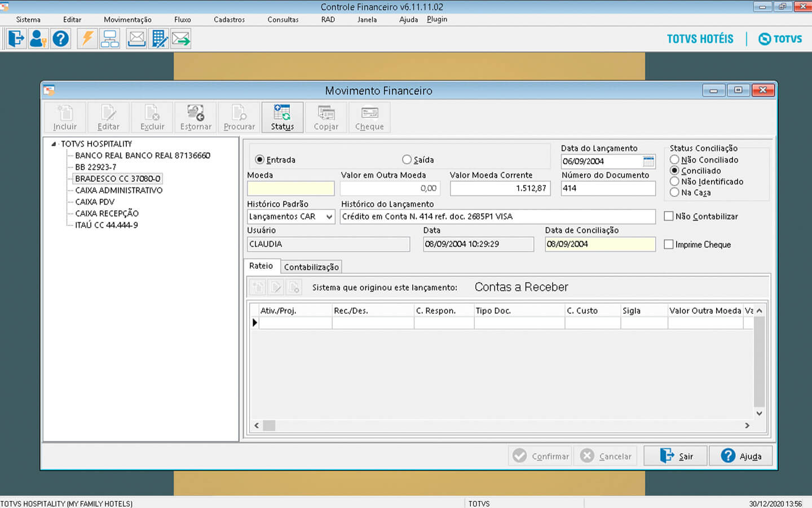Image resolution: width=812 pixels, height=508 pixels.
Task: Check the Imprime Cheque checkbox
Action: (x=669, y=244)
